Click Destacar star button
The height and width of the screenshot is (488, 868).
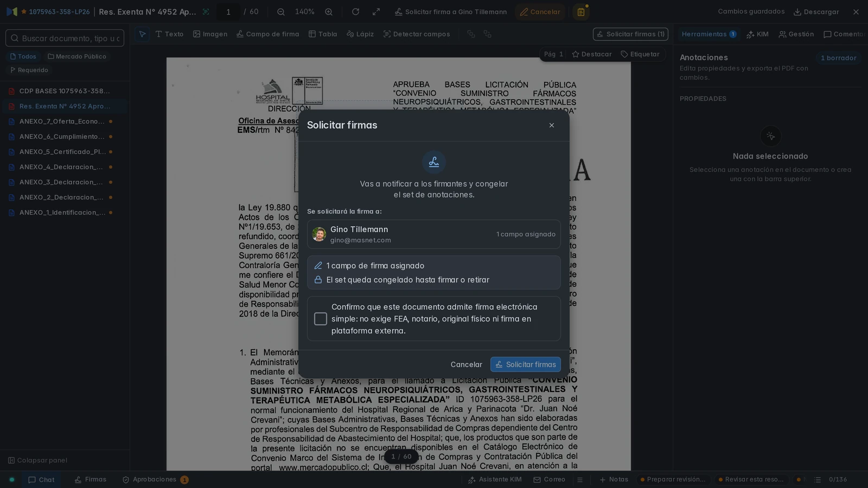click(591, 54)
